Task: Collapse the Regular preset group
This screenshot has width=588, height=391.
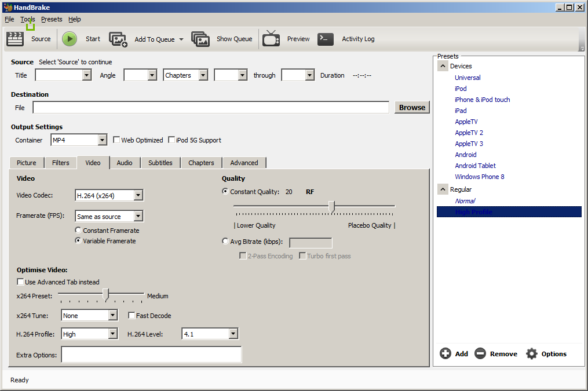Action: point(443,189)
